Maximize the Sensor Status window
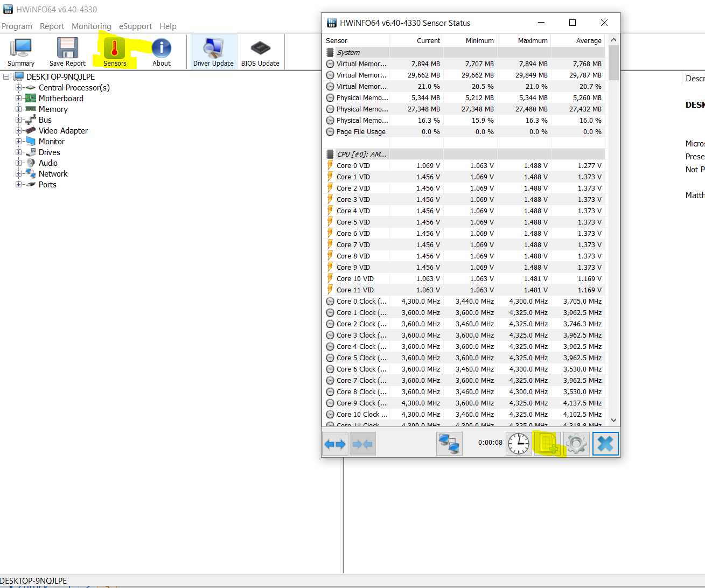The width and height of the screenshot is (705, 588). (573, 23)
